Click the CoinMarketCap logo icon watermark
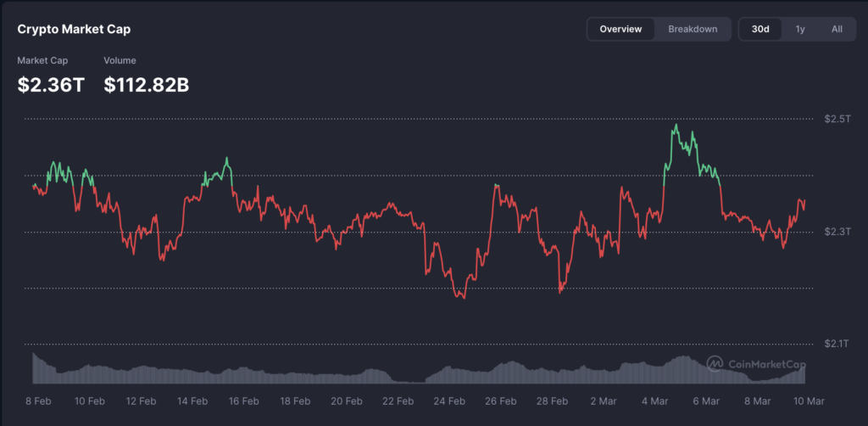This screenshot has height=426, width=868. pyautogui.click(x=715, y=363)
